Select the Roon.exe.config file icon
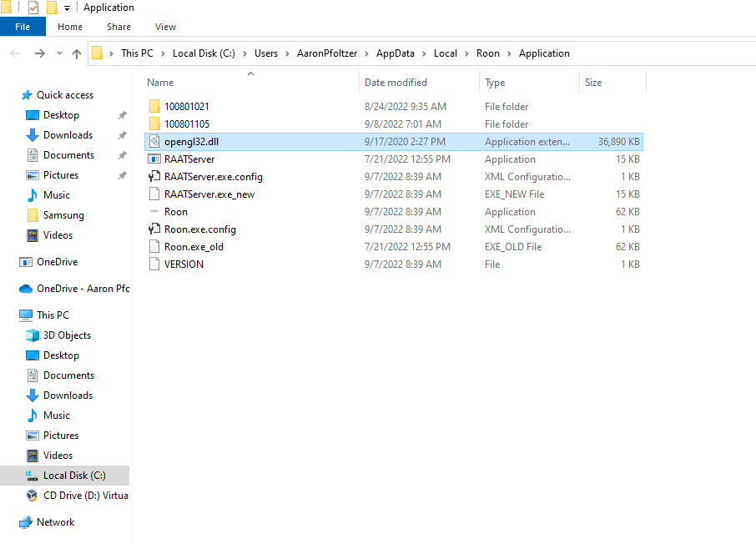The image size is (756, 544). coord(154,229)
